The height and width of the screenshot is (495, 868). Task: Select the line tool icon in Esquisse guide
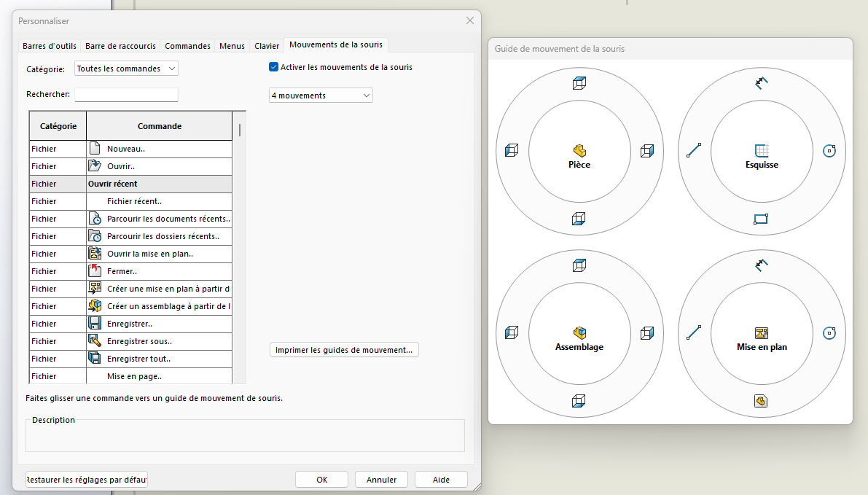click(x=693, y=151)
